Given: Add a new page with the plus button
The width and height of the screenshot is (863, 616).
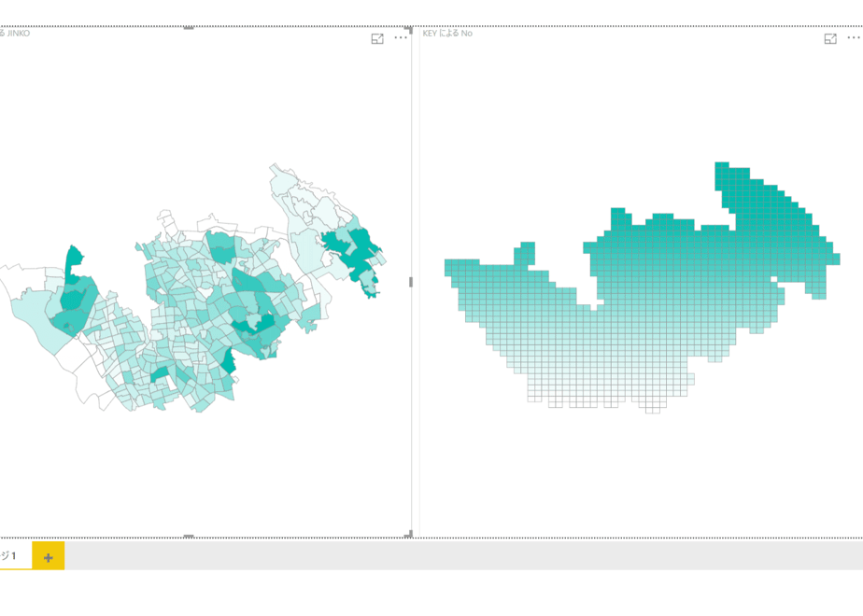Looking at the screenshot, I should 49,557.
